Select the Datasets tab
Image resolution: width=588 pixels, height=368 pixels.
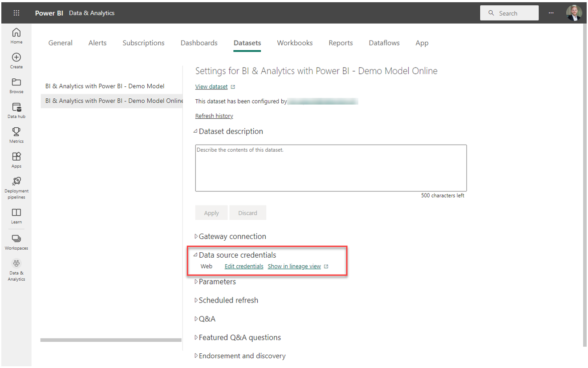tap(247, 43)
